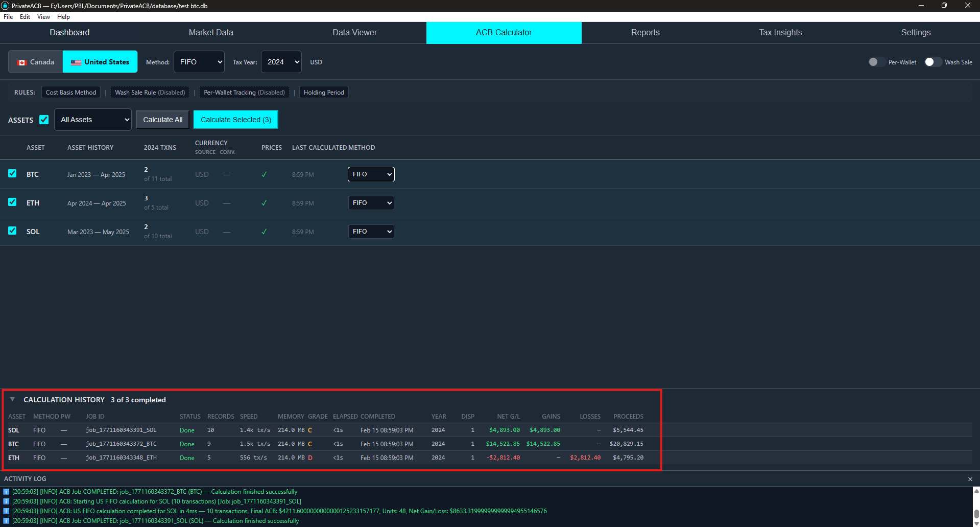The image size is (980, 527).
Task: Enable the Per-Wallet toggle
Action: (x=876, y=62)
